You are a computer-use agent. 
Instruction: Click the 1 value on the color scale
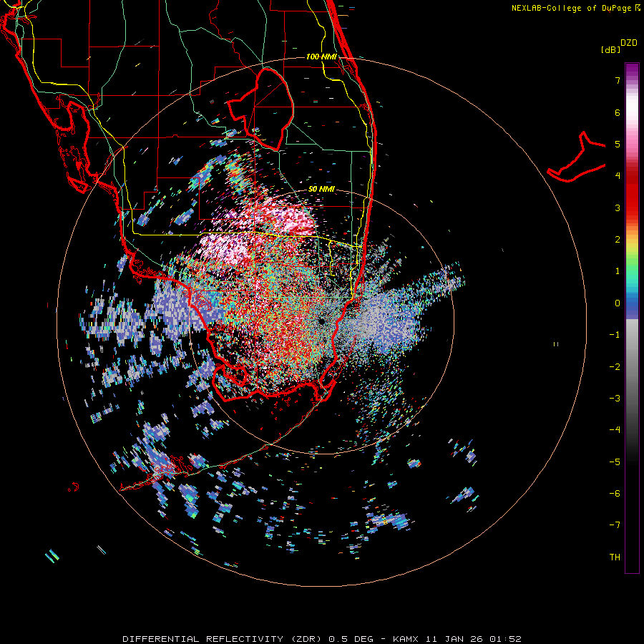(x=618, y=271)
